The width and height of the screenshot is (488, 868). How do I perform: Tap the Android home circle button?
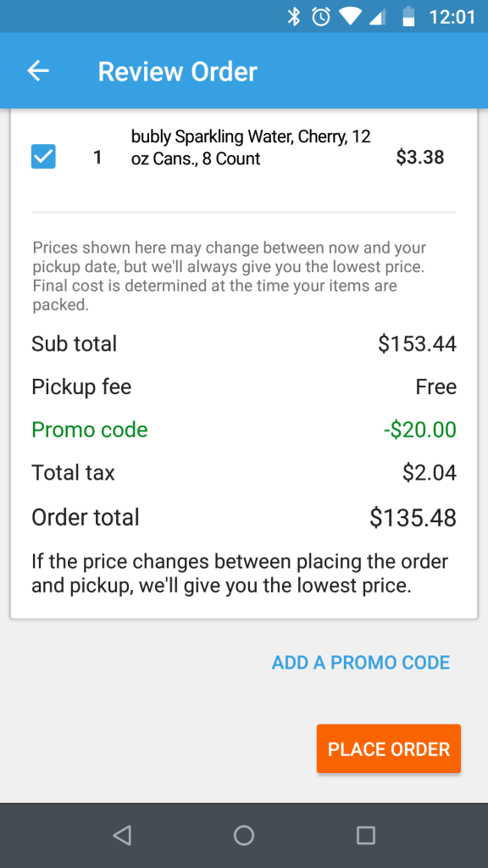point(244,835)
